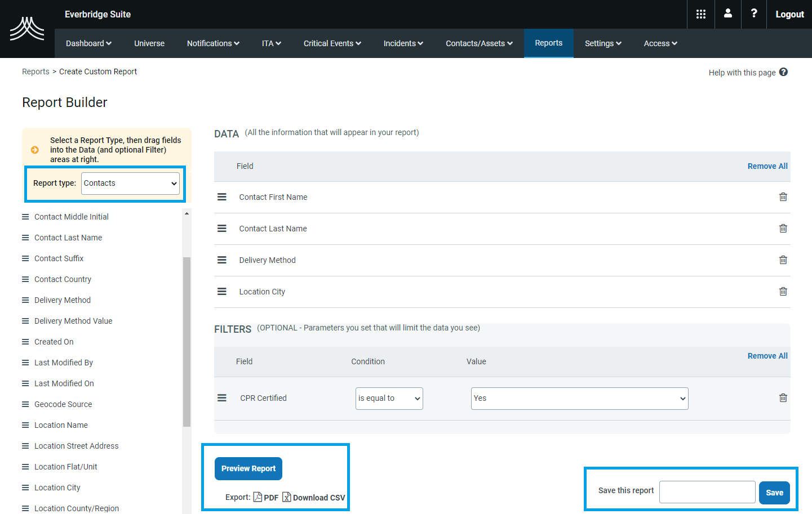Click the field list scrollbar thumb
Viewport: 812px width, 514px height.
point(187,342)
